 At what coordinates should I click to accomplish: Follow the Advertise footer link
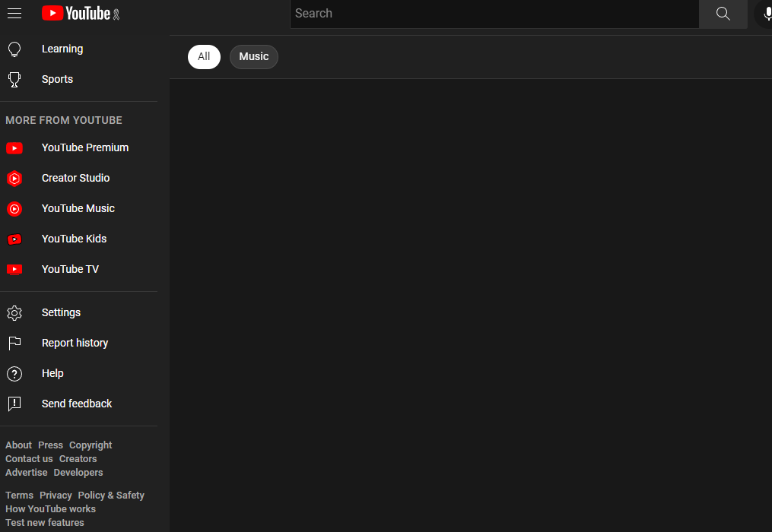coord(27,473)
